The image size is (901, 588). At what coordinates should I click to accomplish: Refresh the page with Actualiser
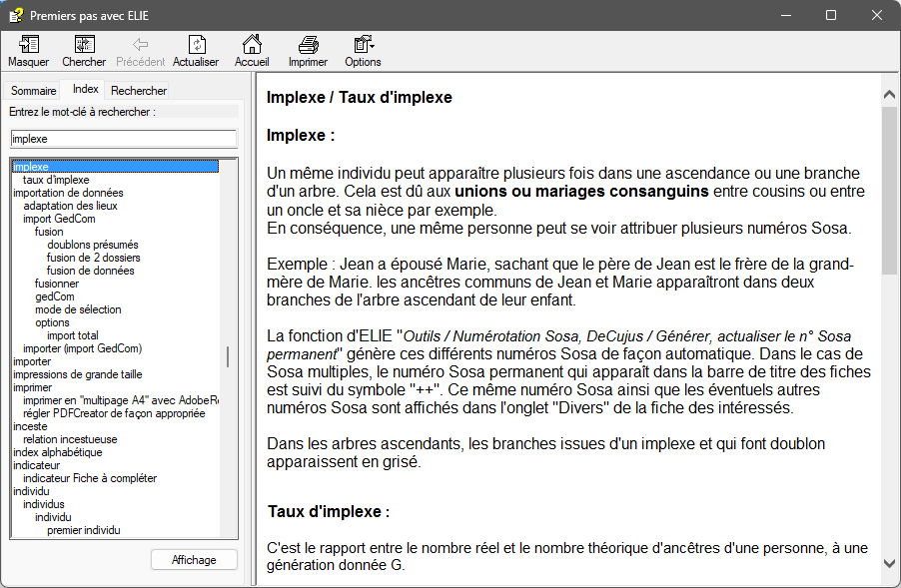tap(196, 51)
